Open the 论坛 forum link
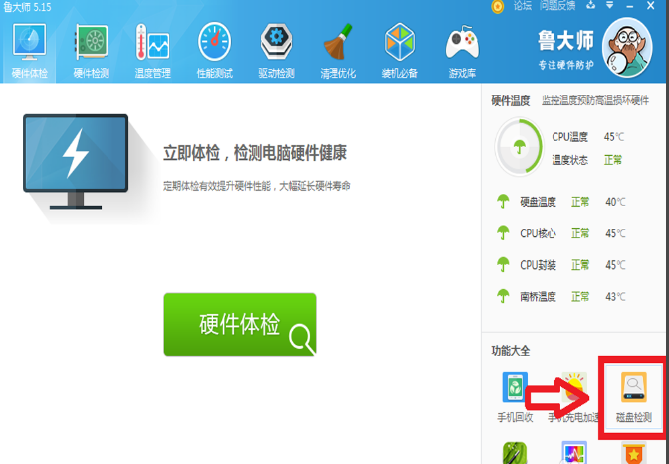 pos(522,6)
